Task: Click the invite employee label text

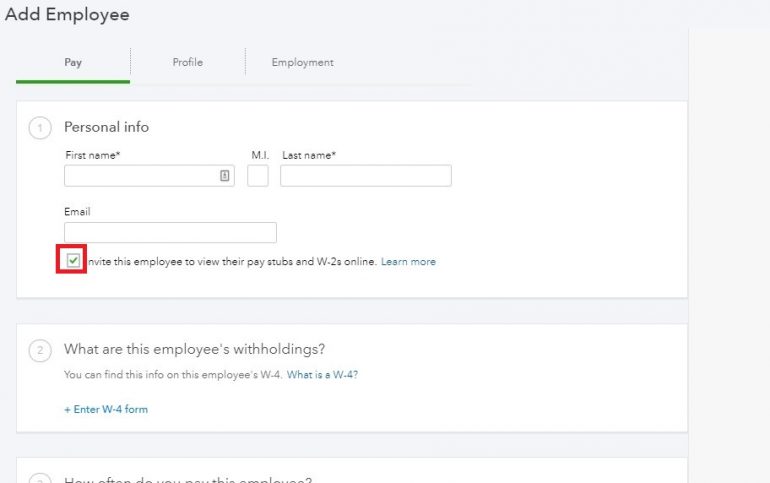Action: pyautogui.click(x=232, y=262)
